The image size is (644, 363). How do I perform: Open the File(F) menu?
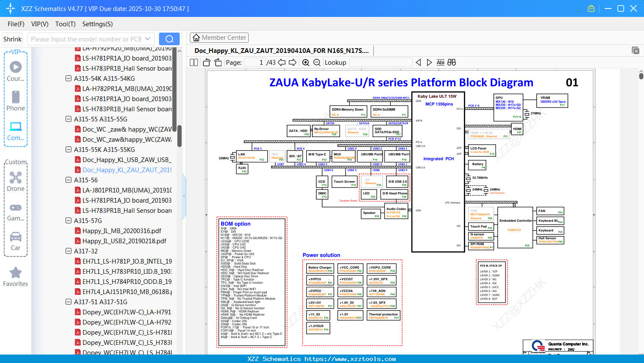[16, 24]
